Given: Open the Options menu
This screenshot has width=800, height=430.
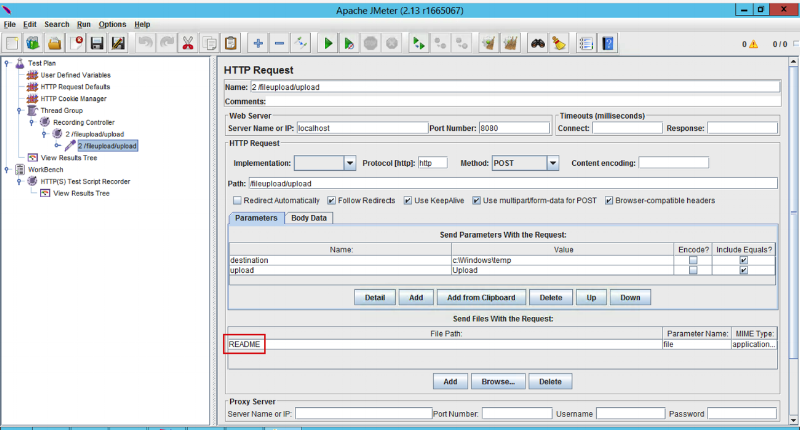Looking at the screenshot, I should (112, 24).
